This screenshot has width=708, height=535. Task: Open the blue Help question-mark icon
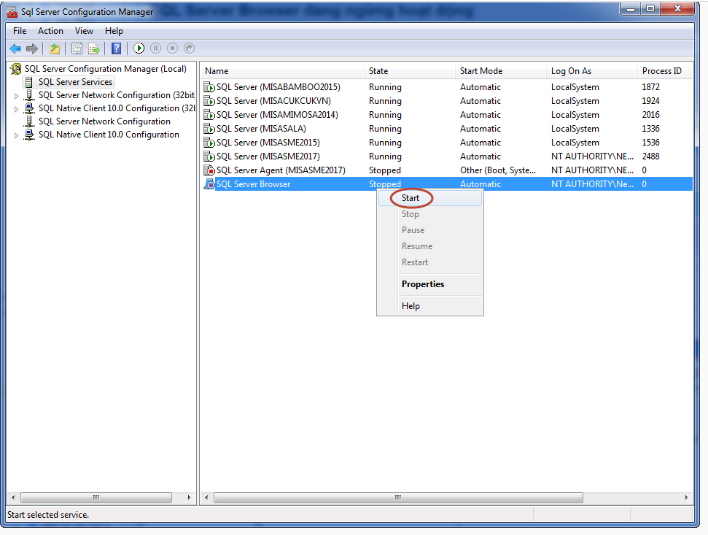(116, 48)
